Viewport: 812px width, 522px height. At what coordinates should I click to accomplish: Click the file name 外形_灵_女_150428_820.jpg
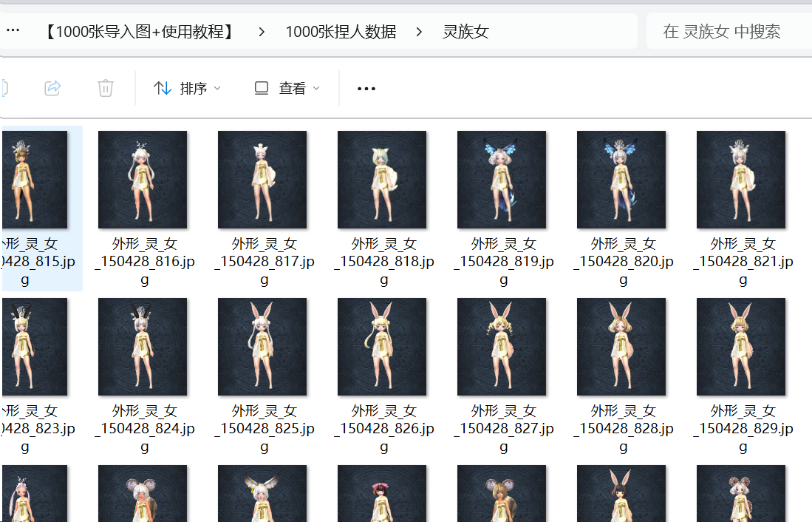click(x=624, y=262)
